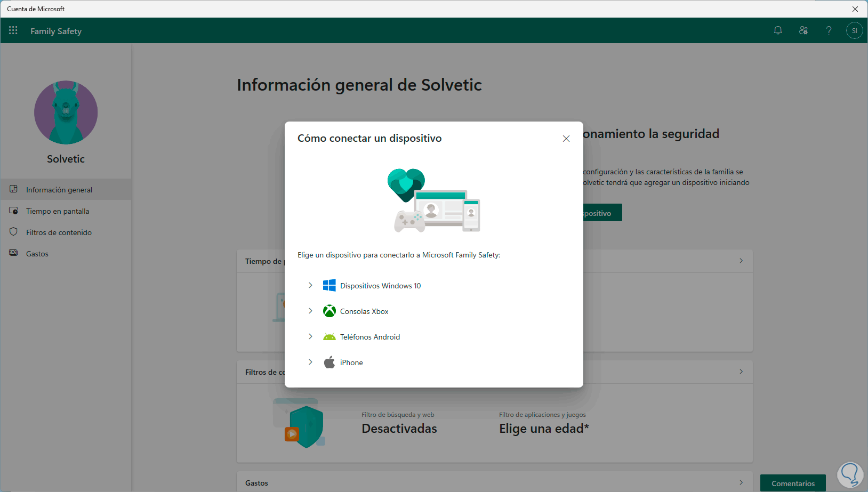Expand the Teléfonos Android chevron

click(x=310, y=336)
